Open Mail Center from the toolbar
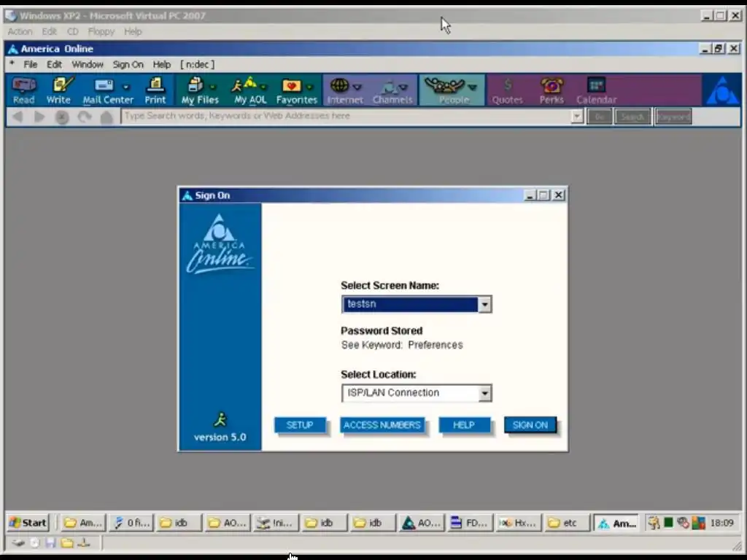 104,90
